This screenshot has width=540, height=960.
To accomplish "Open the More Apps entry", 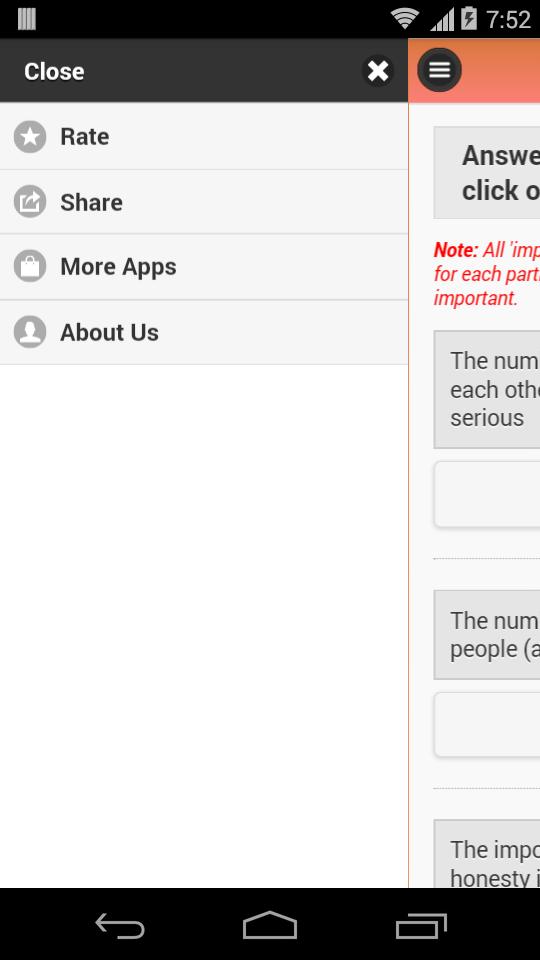I will (x=204, y=267).
